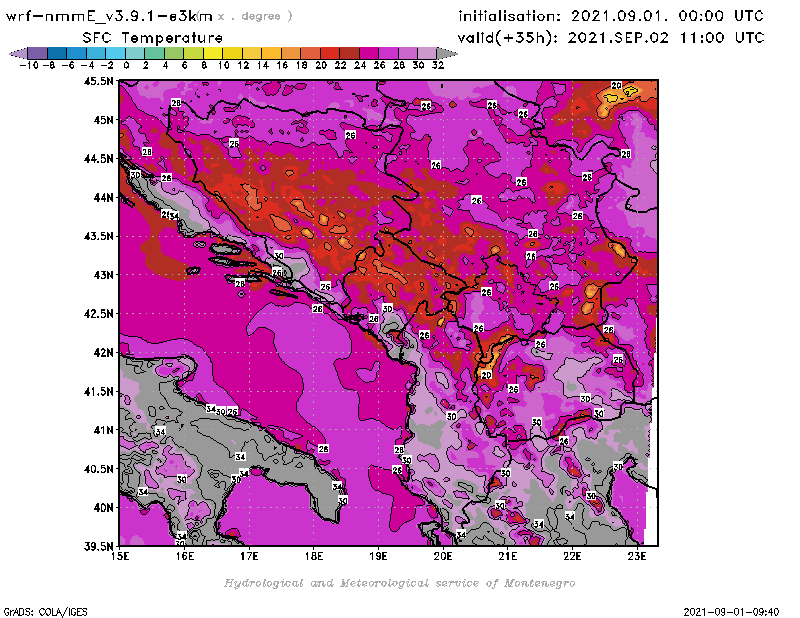Viewport: 800px width, 618px height.
Task: Click the model name wrf-nmmE_v3.9.1-e3km title
Action: pyautogui.click(x=109, y=16)
